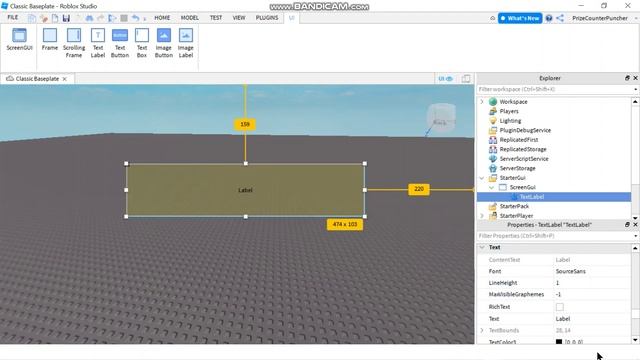This screenshot has height=360, width=640.
Task: Select ReplicatedStorage in Explorer
Action: tap(523, 149)
